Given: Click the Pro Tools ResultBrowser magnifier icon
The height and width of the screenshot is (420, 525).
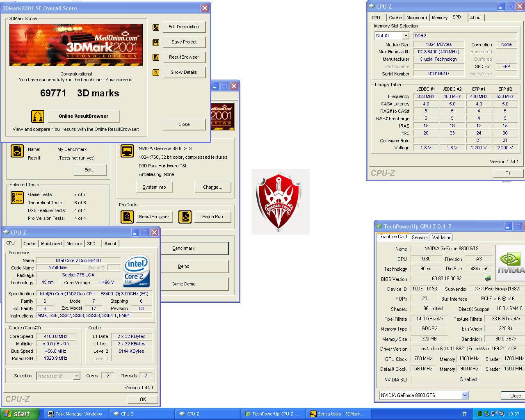Looking at the screenshot, I should 127,217.
